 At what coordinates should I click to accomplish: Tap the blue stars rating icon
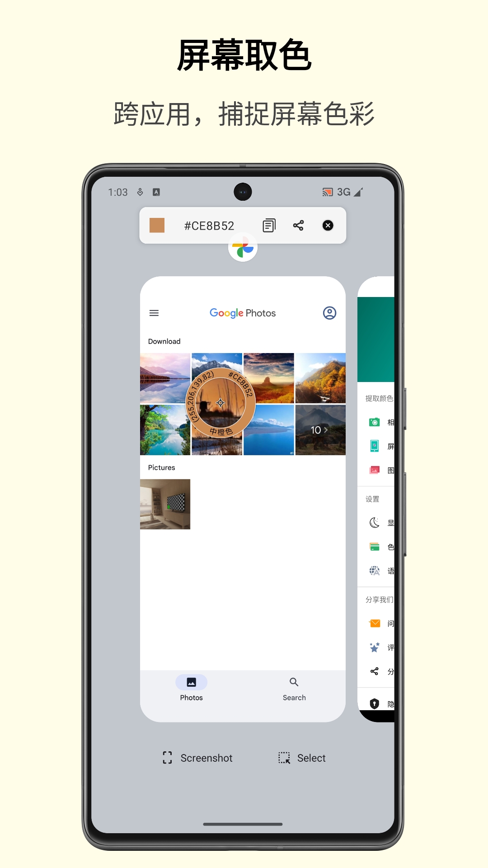pos(374,647)
